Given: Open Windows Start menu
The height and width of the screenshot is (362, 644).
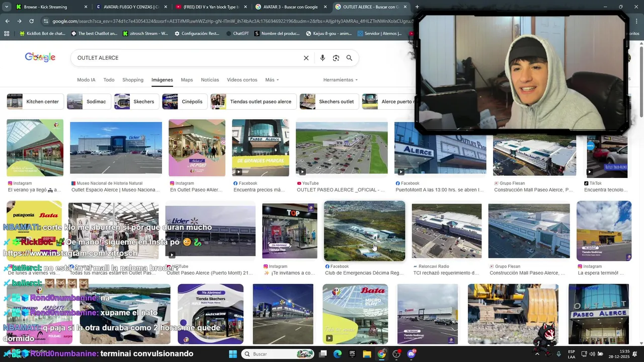Looking at the screenshot, I should tap(232, 354).
